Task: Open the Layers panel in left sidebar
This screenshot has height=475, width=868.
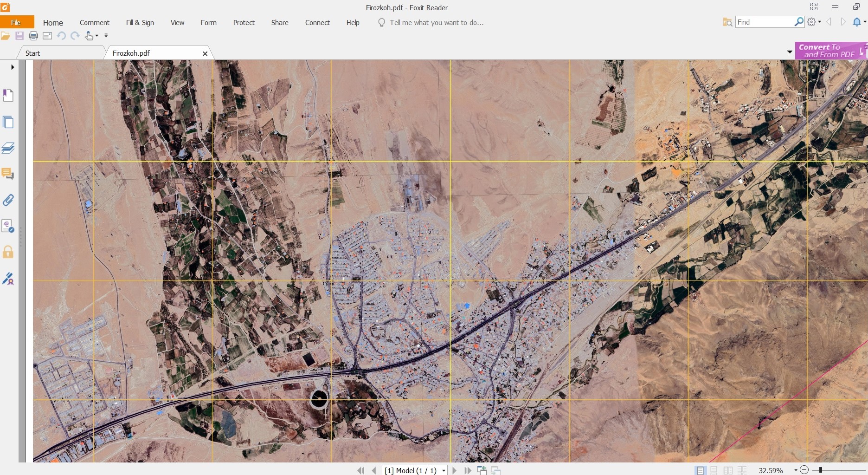Action: tap(8, 148)
